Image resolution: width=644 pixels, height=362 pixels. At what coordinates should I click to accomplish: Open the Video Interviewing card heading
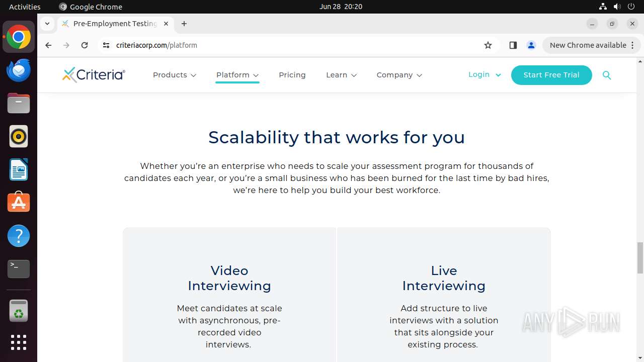click(x=229, y=278)
